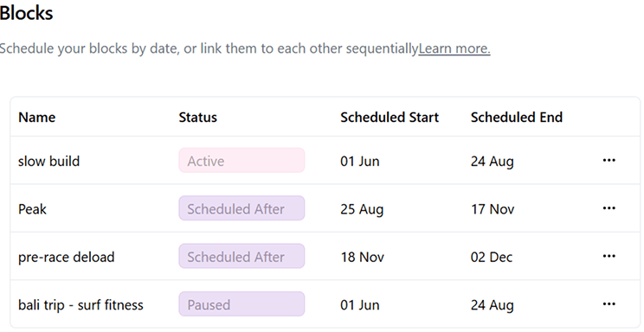Open the ellipsis menu for pre-race deload

609,257
